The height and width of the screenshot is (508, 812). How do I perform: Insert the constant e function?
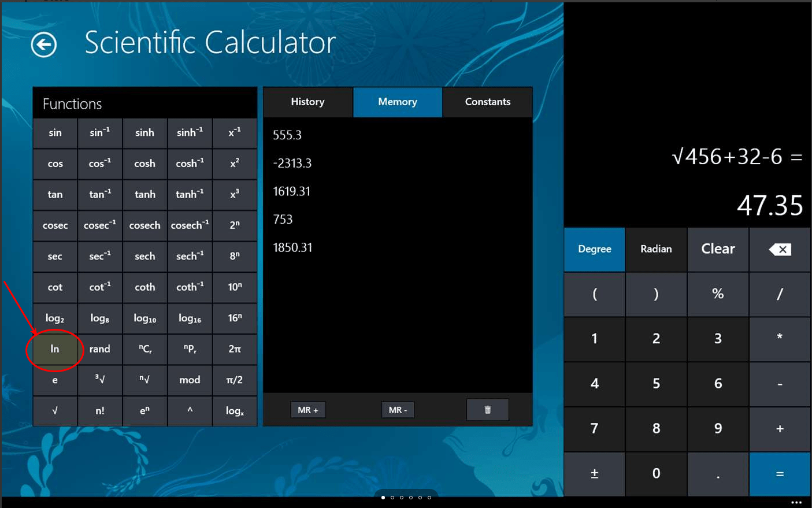[55, 380]
